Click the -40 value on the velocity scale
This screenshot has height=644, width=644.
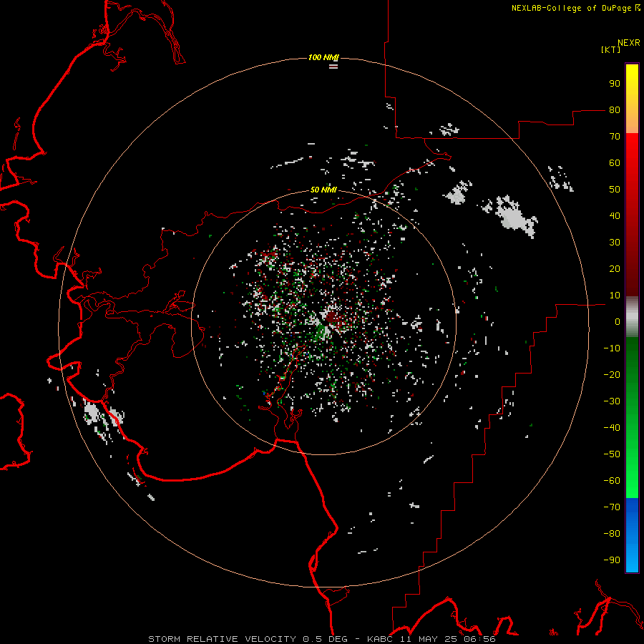612,428
